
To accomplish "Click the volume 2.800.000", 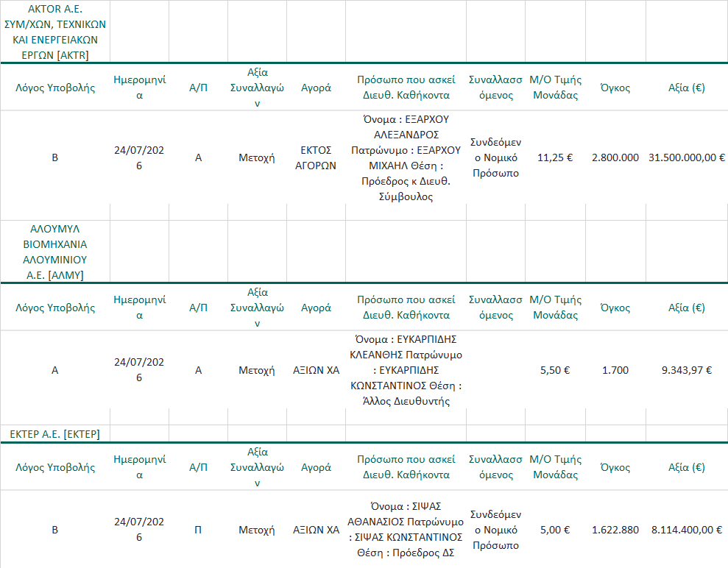I will [615, 157].
